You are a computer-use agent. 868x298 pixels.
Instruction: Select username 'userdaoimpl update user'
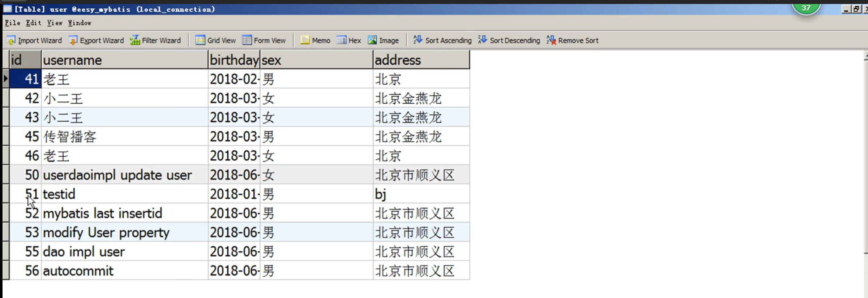[125, 175]
